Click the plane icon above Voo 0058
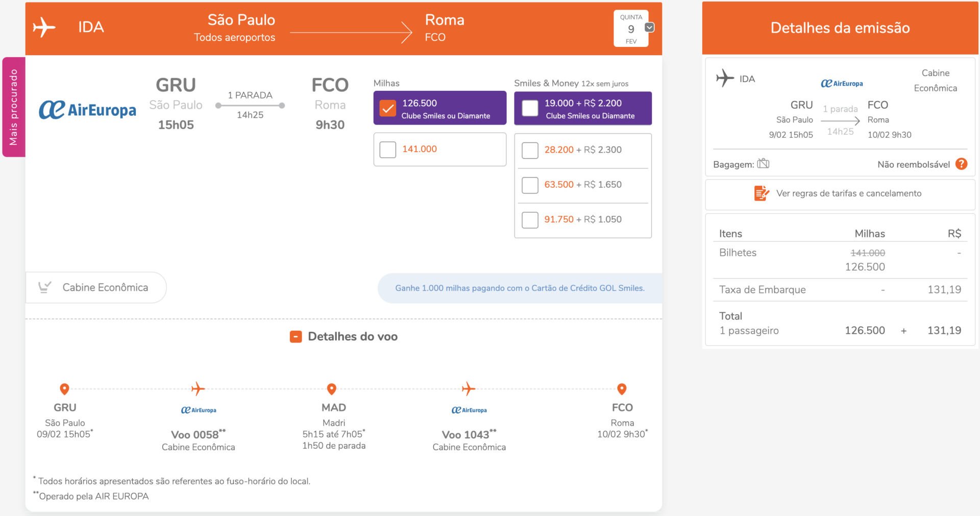Image resolution: width=980 pixels, height=516 pixels. [198, 389]
